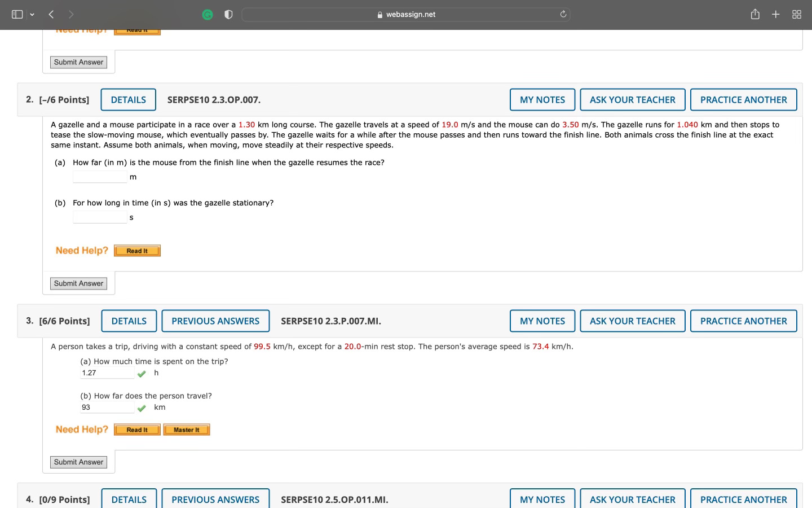This screenshot has height=508, width=812.
Task: Open PREVIOUS ANSWERS for question 3
Action: tap(215, 321)
